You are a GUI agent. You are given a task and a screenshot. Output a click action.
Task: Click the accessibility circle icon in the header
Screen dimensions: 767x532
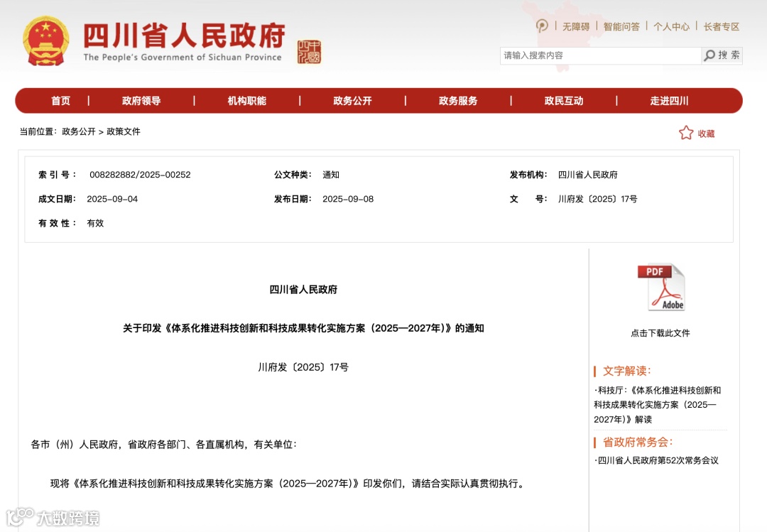coord(542,26)
